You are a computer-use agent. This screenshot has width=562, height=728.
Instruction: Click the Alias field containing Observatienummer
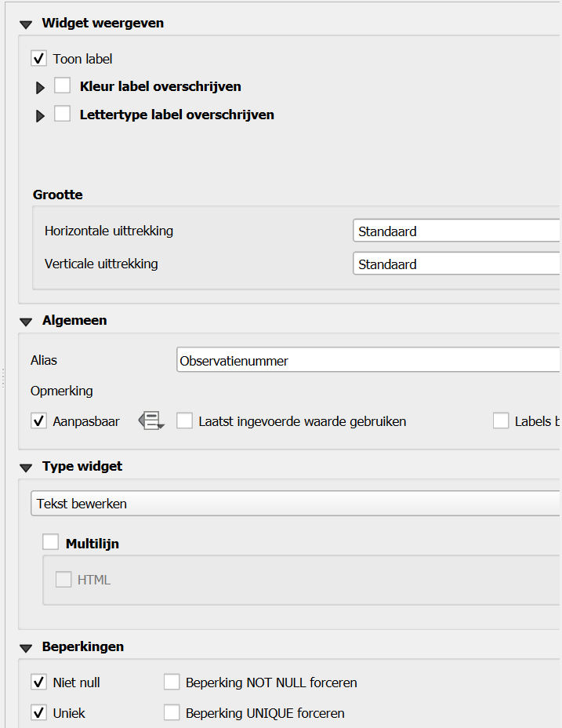pos(368,361)
